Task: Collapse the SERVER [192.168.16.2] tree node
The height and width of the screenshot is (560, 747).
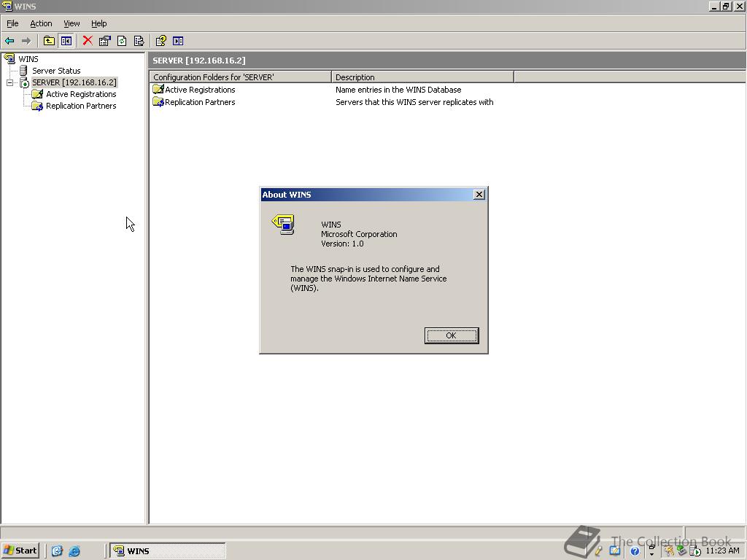Action: tap(9, 83)
